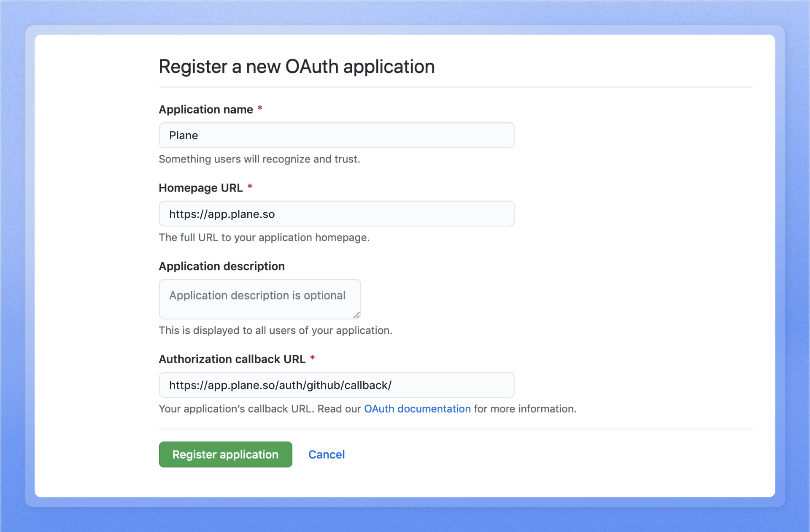Screen dimensions: 810x532
Task: Click the "Application description" label
Action: 221,267
